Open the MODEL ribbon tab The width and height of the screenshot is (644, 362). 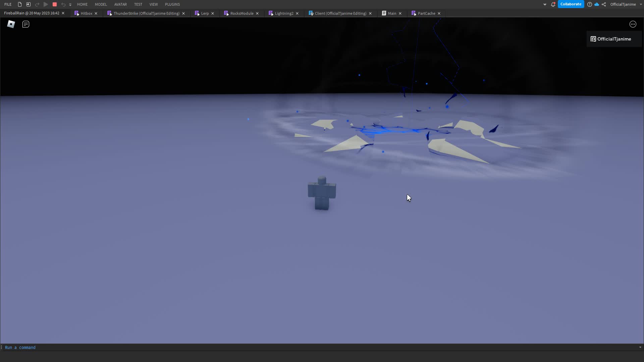(101, 4)
